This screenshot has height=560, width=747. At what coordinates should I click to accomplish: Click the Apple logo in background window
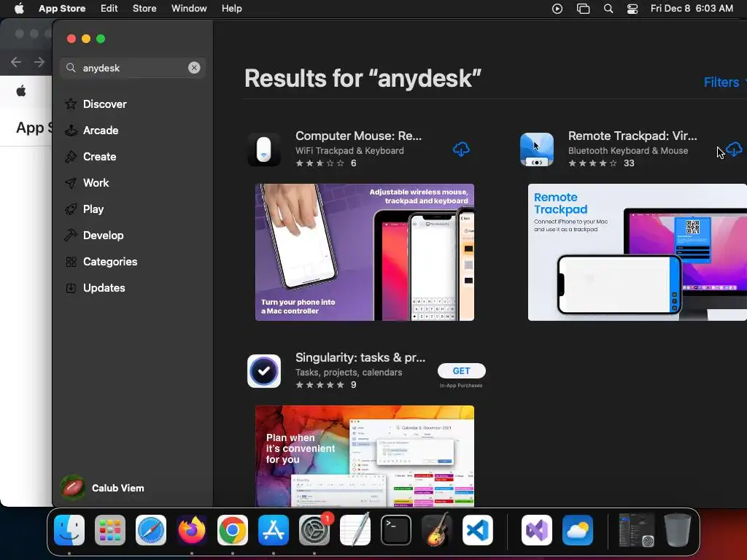pos(21,91)
